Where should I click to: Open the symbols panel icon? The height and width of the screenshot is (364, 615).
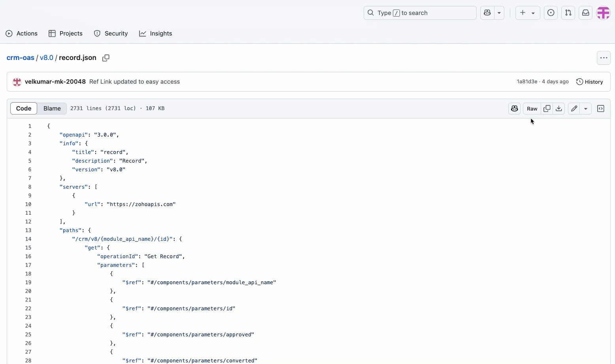(600, 109)
